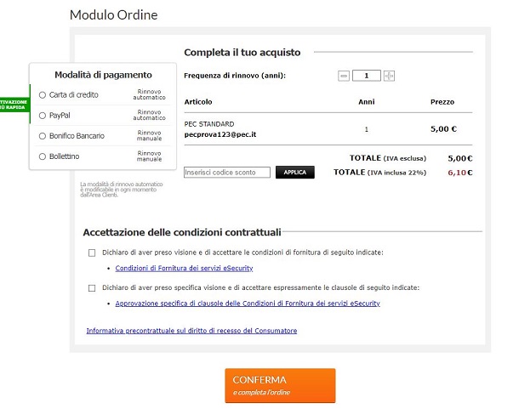Click the Rinnovo automatico label beside PayPal

[x=149, y=116]
